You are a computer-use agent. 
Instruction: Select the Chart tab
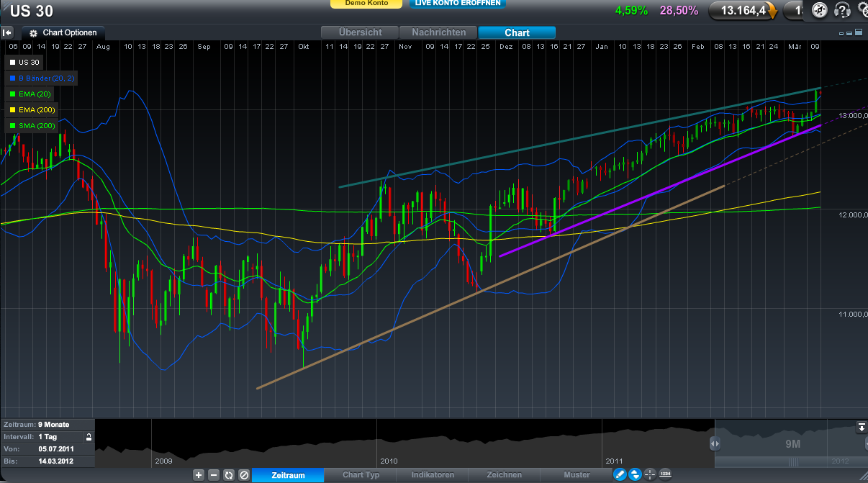click(517, 32)
